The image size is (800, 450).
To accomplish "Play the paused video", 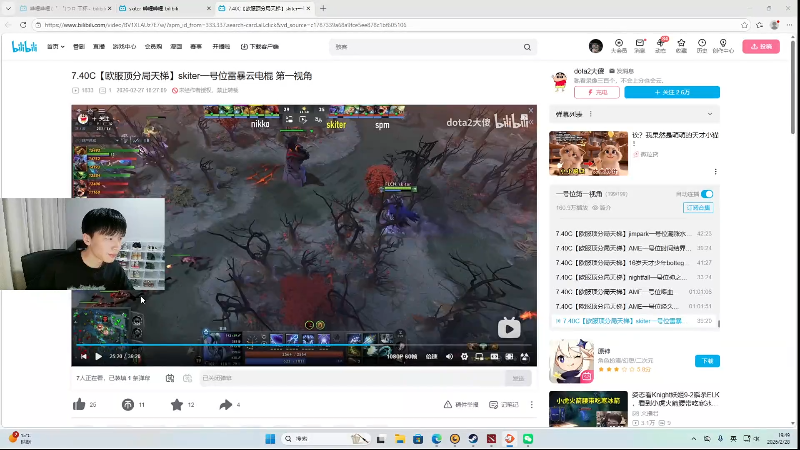I will click(x=98, y=356).
